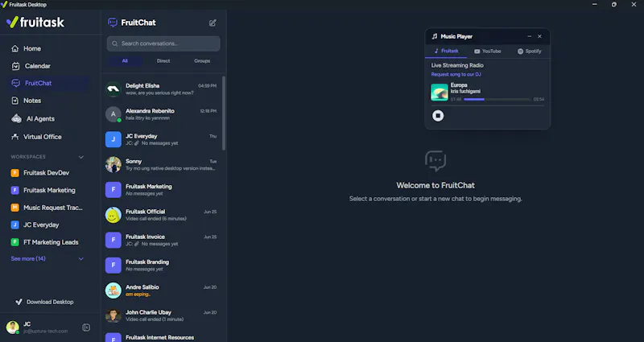This screenshot has height=342, width=644.
Task: Expand See more (14) workspaces
Action: point(47,258)
